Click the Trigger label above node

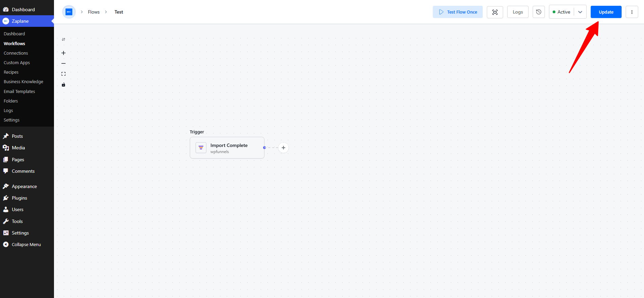tap(197, 132)
